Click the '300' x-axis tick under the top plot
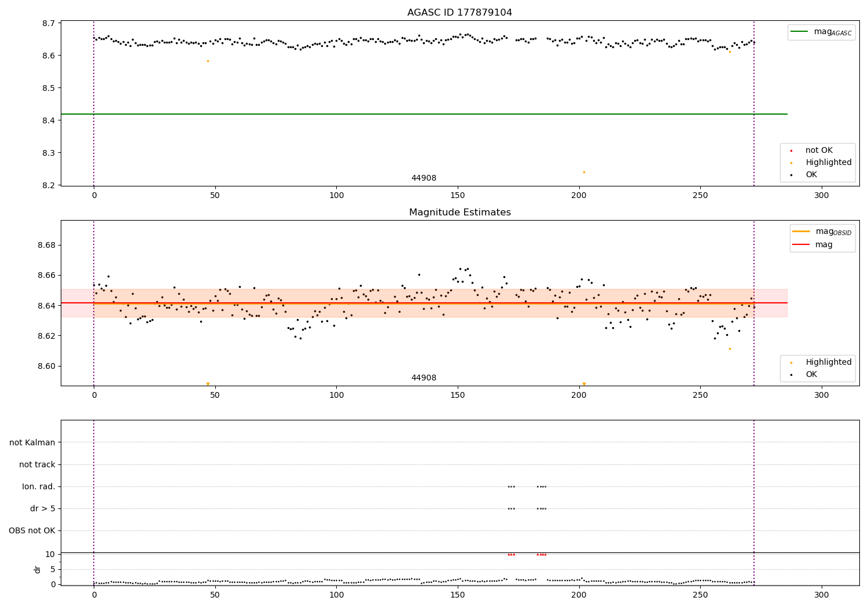The width and height of the screenshot is (868, 608). (x=822, y=196)
